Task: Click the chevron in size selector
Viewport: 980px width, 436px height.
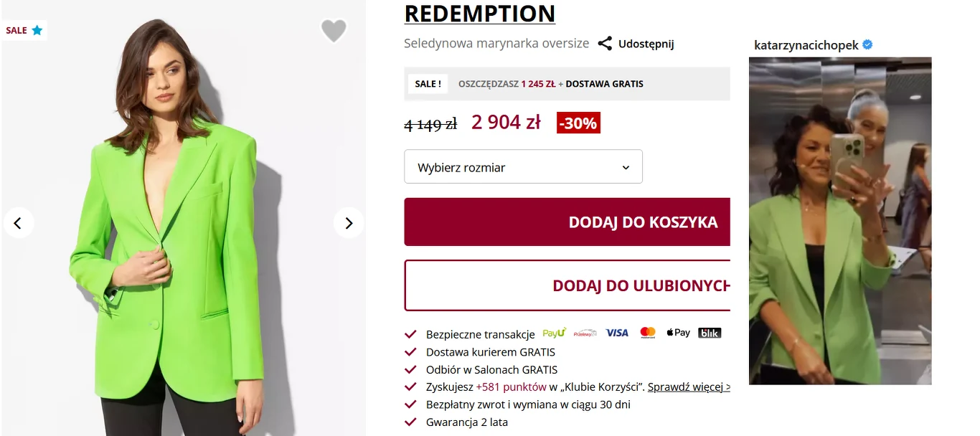Action: tap(626, 168)
